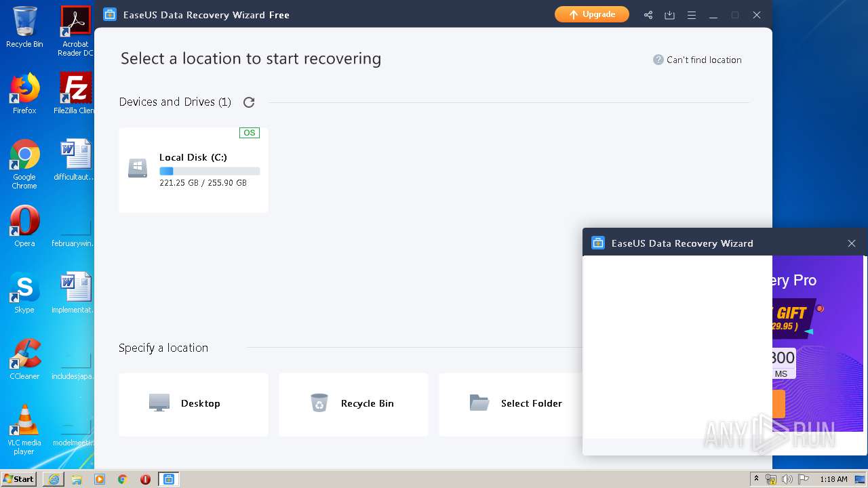Open the Can't find location help link
Screen dimensions: 868x488
coord(697,60)
